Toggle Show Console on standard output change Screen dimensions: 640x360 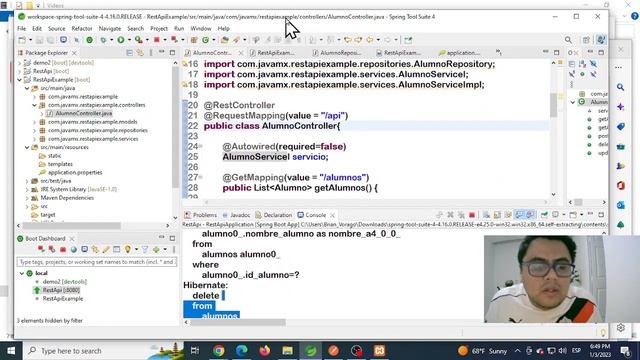[x=519, y=215]
